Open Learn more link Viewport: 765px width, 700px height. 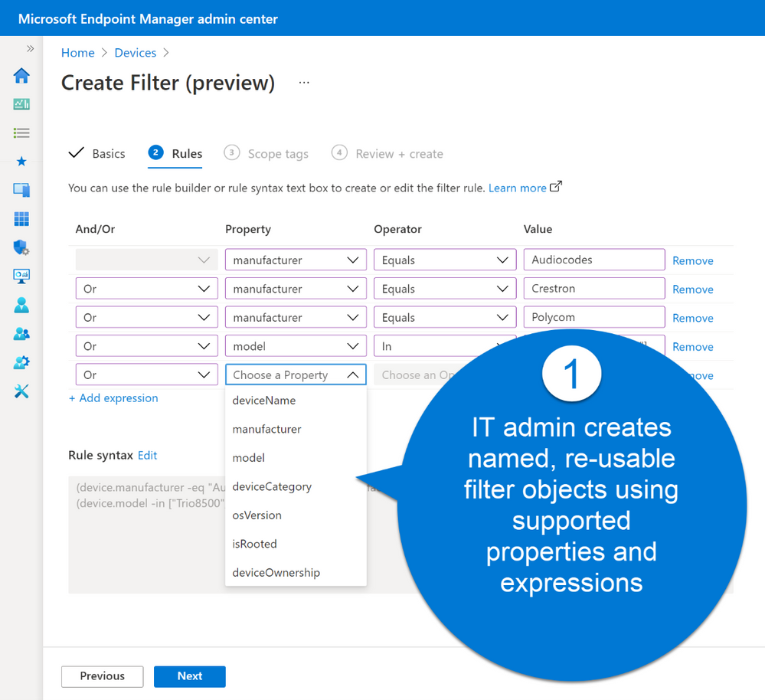click(517, 188)
